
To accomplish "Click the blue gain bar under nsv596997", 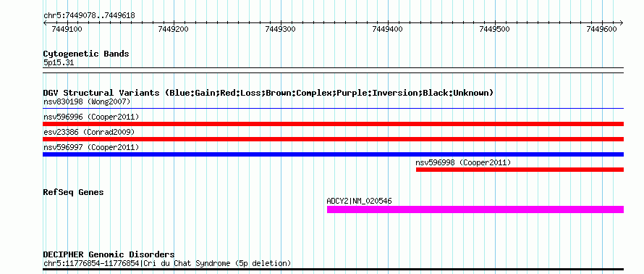I will point(333,154).
